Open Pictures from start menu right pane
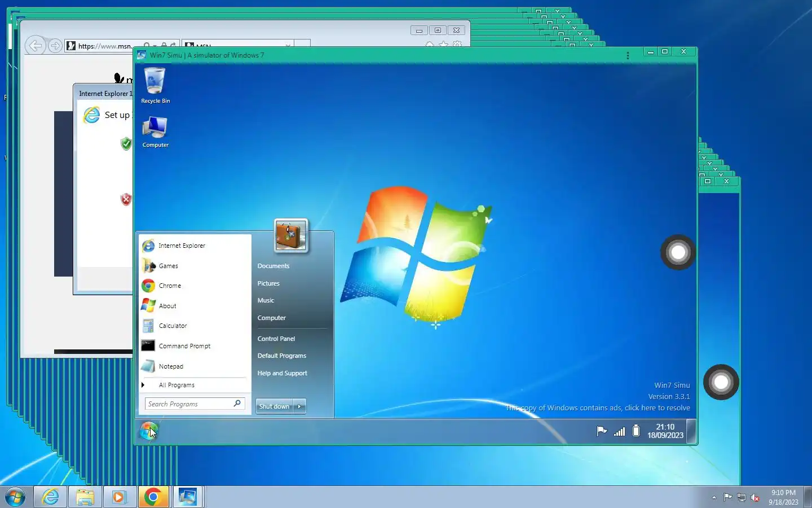 pyautogui.click(x=268, y=283)
